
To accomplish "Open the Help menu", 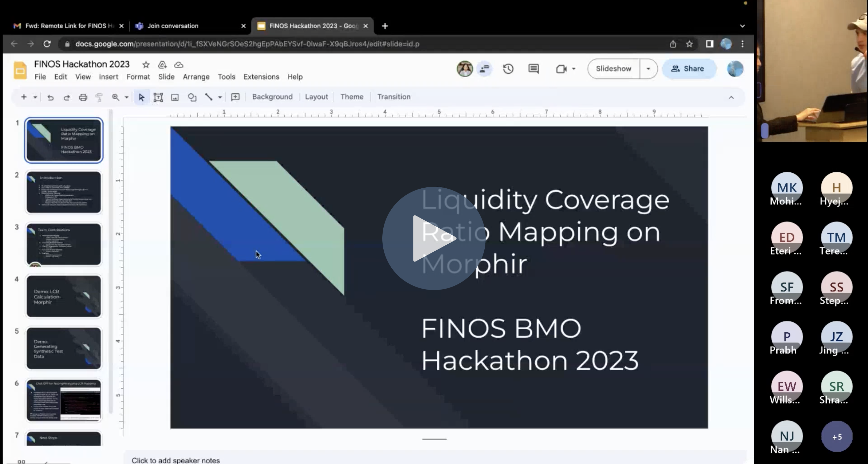I will [295, 77].
